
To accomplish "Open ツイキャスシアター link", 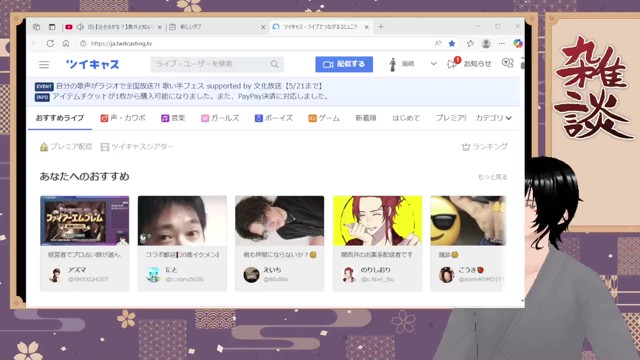I will point(137,147).
